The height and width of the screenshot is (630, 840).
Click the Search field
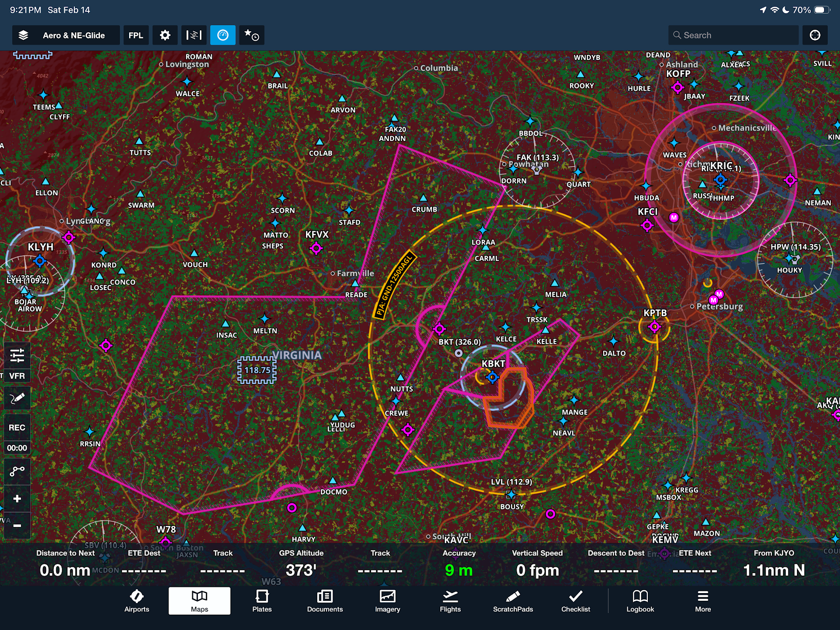click(x=733, y=35)
